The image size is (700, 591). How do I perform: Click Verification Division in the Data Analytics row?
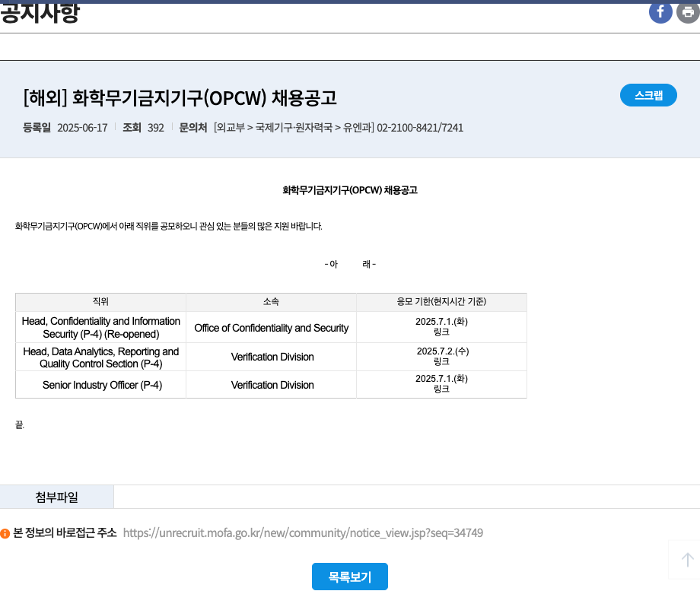tap(272, 357)
